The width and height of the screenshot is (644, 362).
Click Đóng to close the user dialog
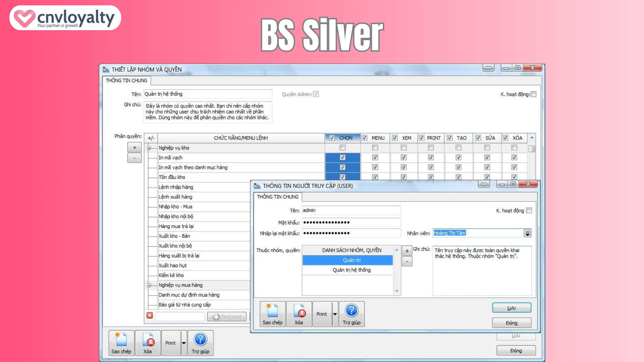pos(512,322)
